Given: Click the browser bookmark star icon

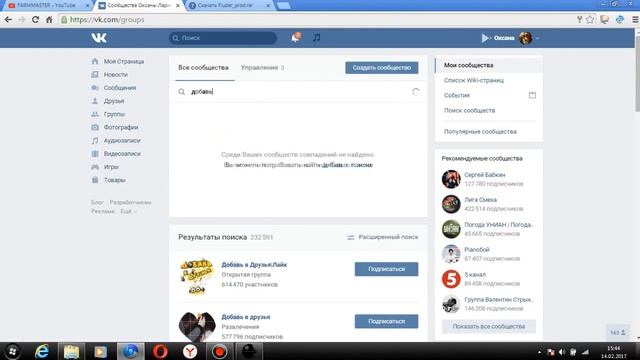Looking at the screenshot, I should click(x=590, y=20).
